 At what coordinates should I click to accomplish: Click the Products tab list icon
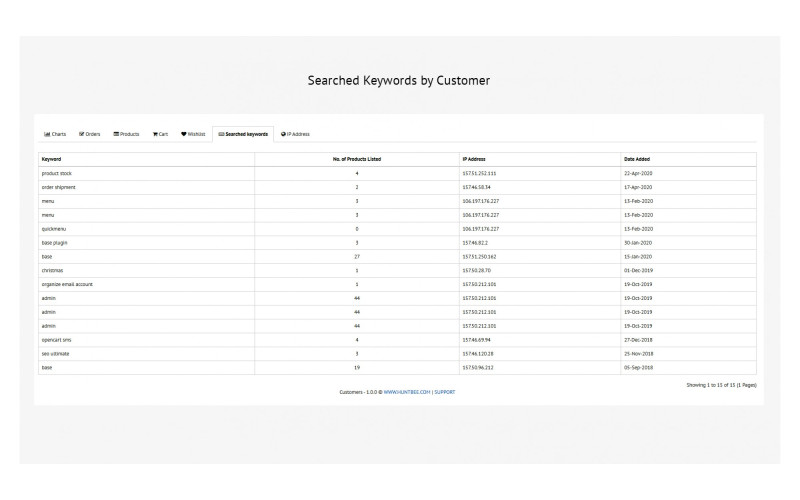pos(116,134)
